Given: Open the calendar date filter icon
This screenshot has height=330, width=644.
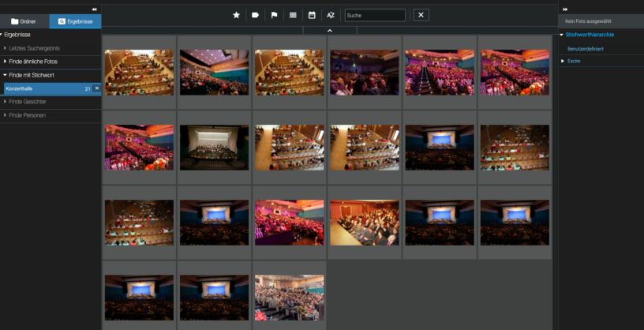Looking at the screenshot, I should pos(312,15).
